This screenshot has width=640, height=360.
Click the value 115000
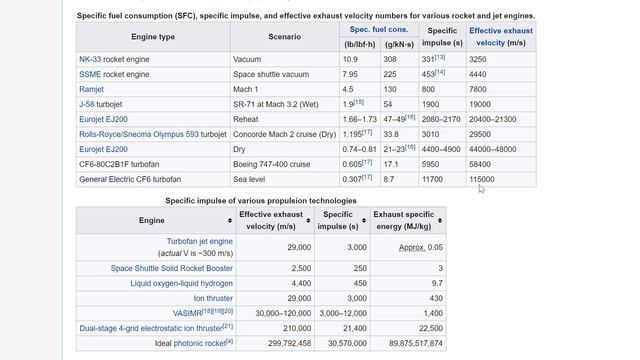pyautogui.click(x=482, y=179)
